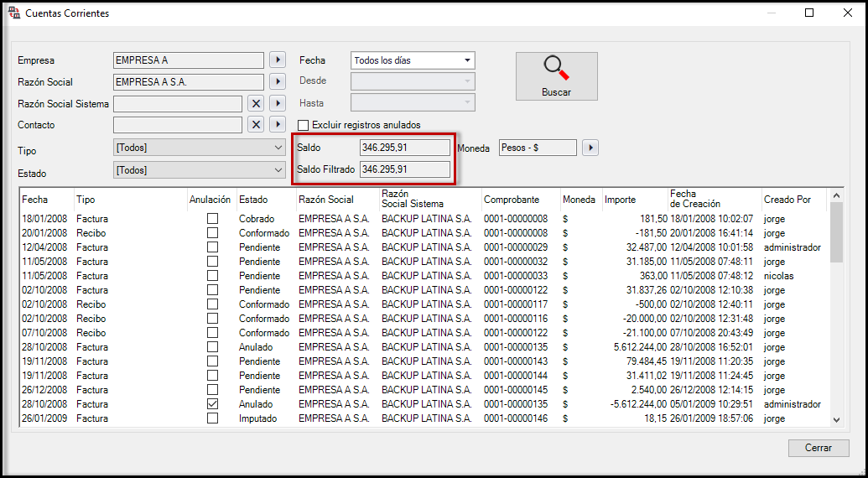
Task: Maximize the Cuentas Corrientes window
Action: tap(809, 13)
